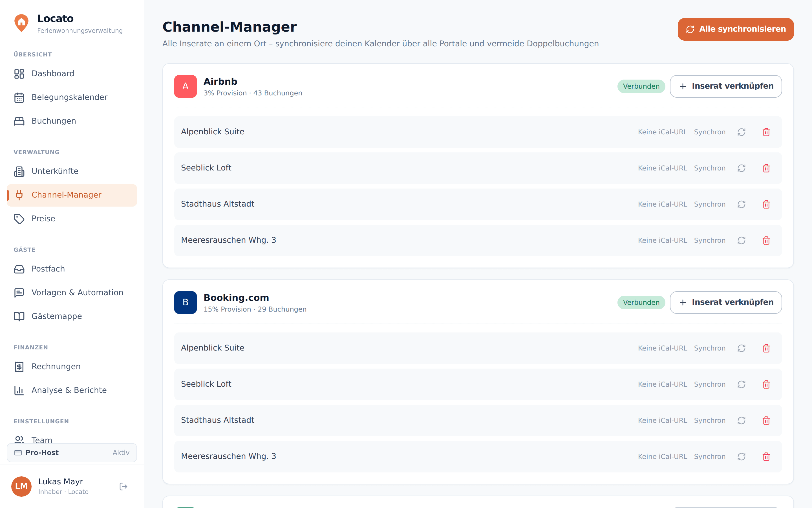Screen dimensions: 812x508
Task: Click the Verbunden status on Airbnb
Action: point(641,86)
